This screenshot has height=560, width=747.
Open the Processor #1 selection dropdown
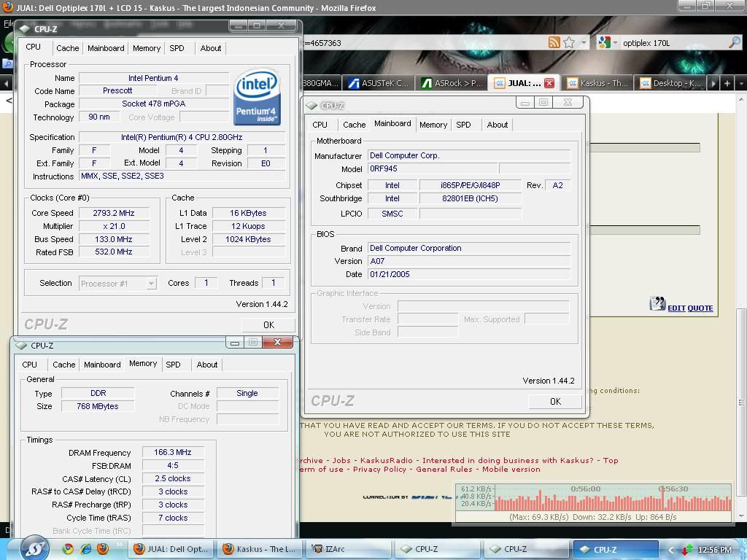click(x=151, y=284)
